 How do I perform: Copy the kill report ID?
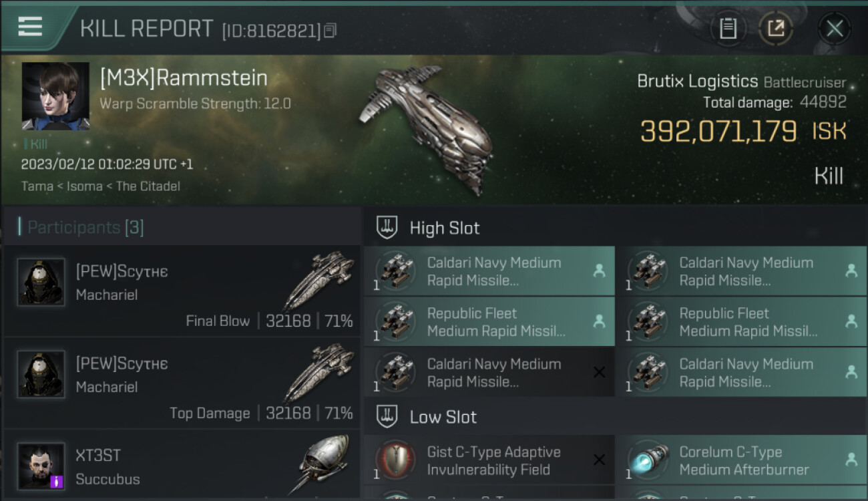(331, 30)
